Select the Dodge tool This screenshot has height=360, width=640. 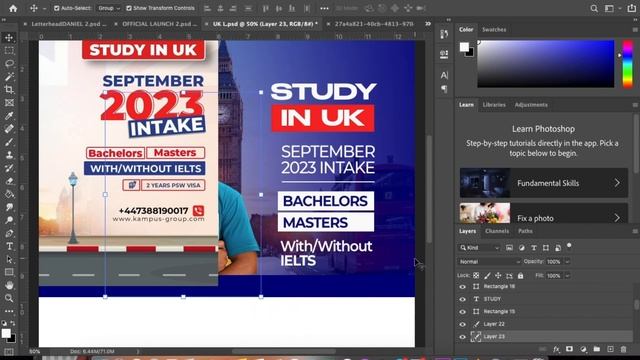9,220
